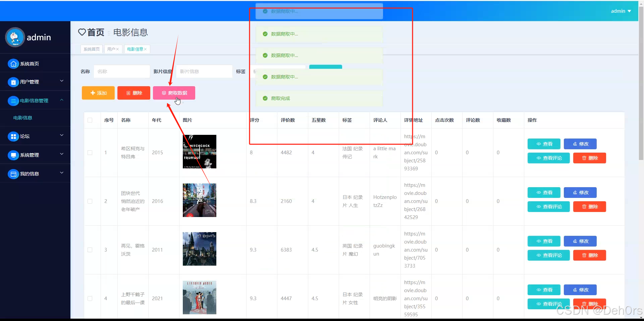
Task: Click the admin avatar in the sidebar
Action: tap(15, 37)
